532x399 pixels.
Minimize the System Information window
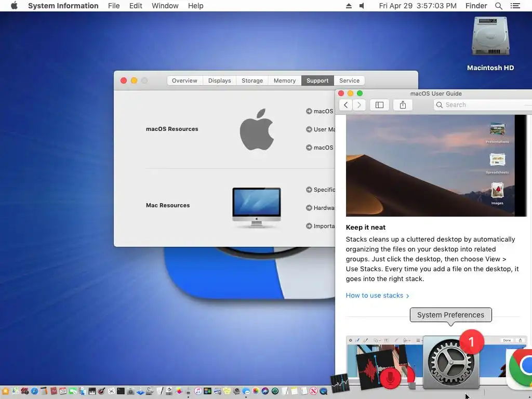point(134,81)
